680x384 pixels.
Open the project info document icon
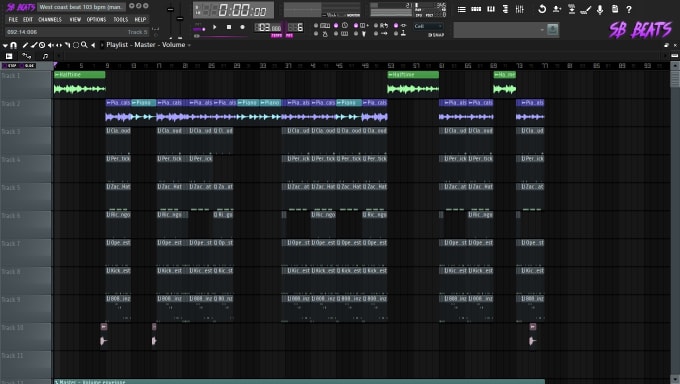[615, 9]
